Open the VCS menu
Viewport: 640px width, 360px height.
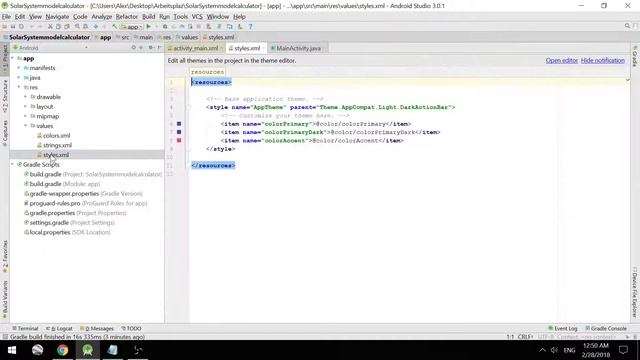click(197, 17)
